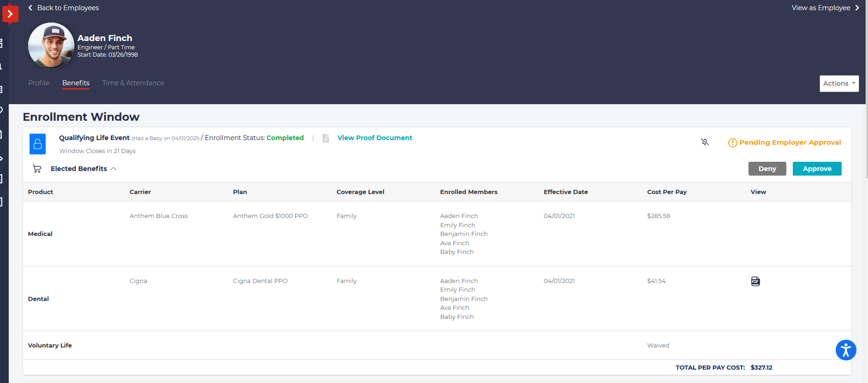Deny the enrollment request
This screenshot has height=383, width=868.
point(767,169)
